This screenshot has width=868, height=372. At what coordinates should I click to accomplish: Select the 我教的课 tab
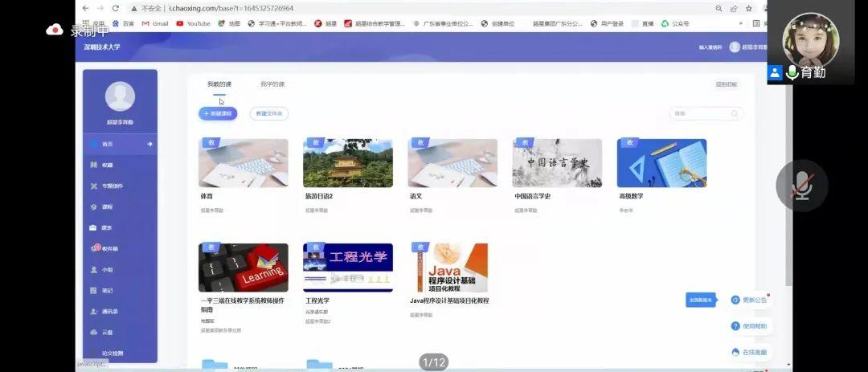pyautogui.click(x=219, y=84)
